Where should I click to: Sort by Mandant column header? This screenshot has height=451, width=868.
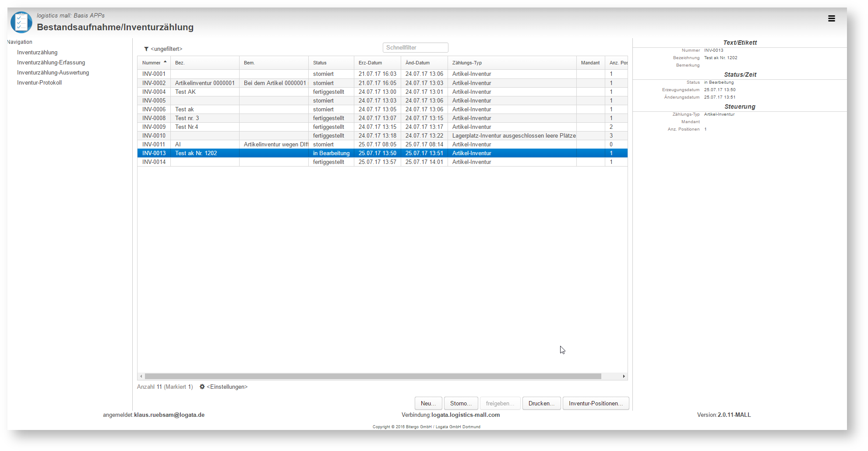coord(590,63)
